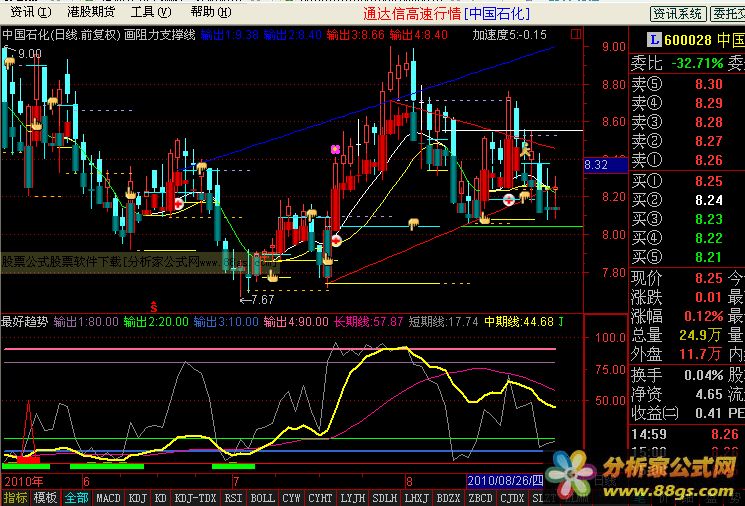This screenshot has height=506, width=745.
Task: Click the 中期线:44.68 readout
Action: click(519, 322)
